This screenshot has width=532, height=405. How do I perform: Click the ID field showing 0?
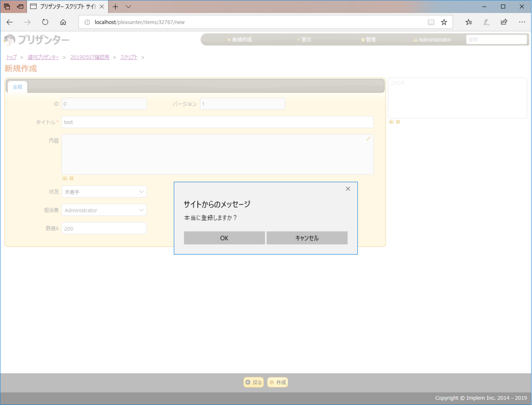pos(104,104)
